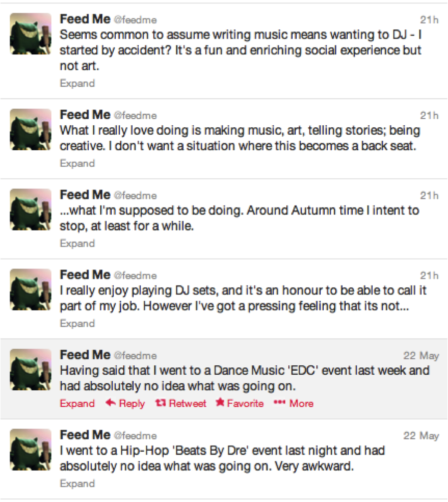Click avatar on 'Beats By Dre' tweet

pyautogui.click(x=31, y=450)
